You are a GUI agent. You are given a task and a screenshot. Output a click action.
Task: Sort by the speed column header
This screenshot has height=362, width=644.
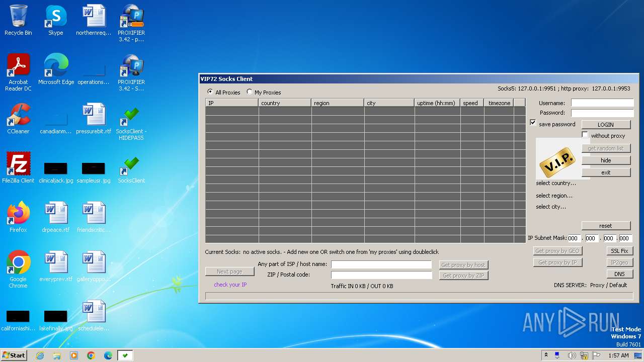coord(472,103)
